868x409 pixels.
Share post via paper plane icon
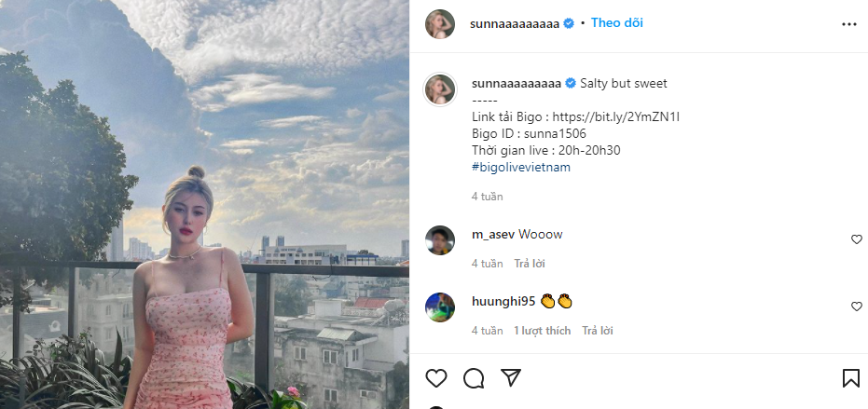tap(510, 377)
